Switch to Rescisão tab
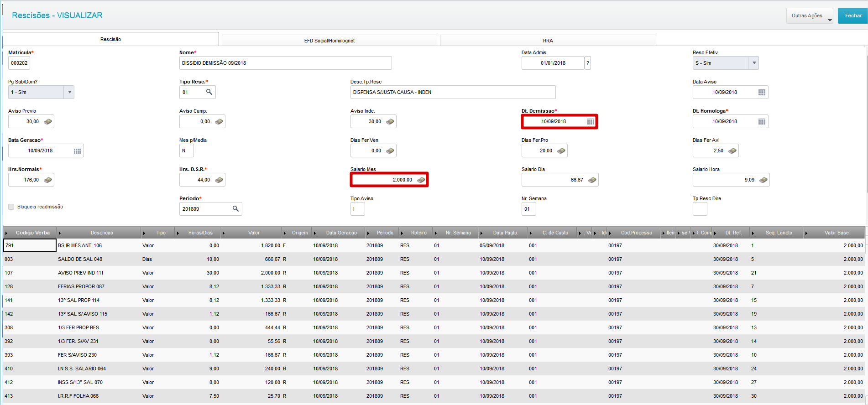Screen dimensions: 868x405 (x=111, y=39)
